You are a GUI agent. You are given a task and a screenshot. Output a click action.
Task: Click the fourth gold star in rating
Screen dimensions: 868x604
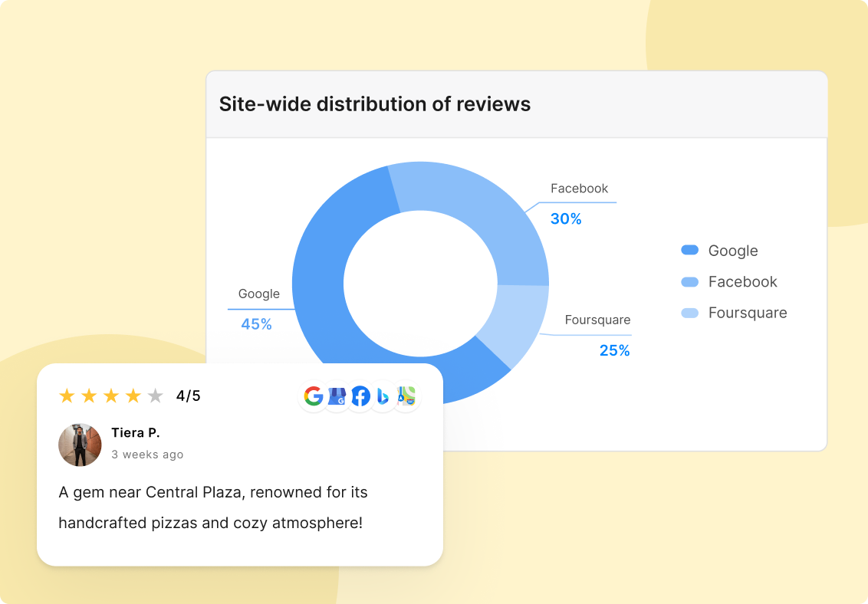coord(133,396)
